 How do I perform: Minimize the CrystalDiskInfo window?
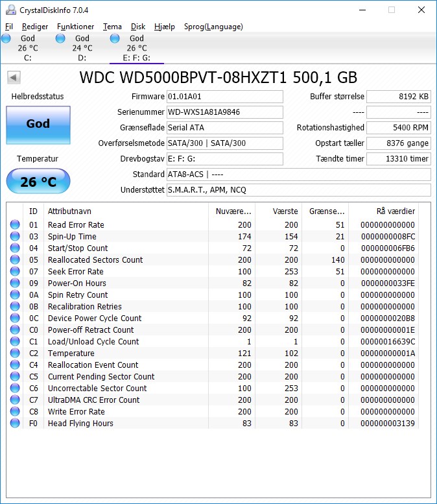point(362,10)
